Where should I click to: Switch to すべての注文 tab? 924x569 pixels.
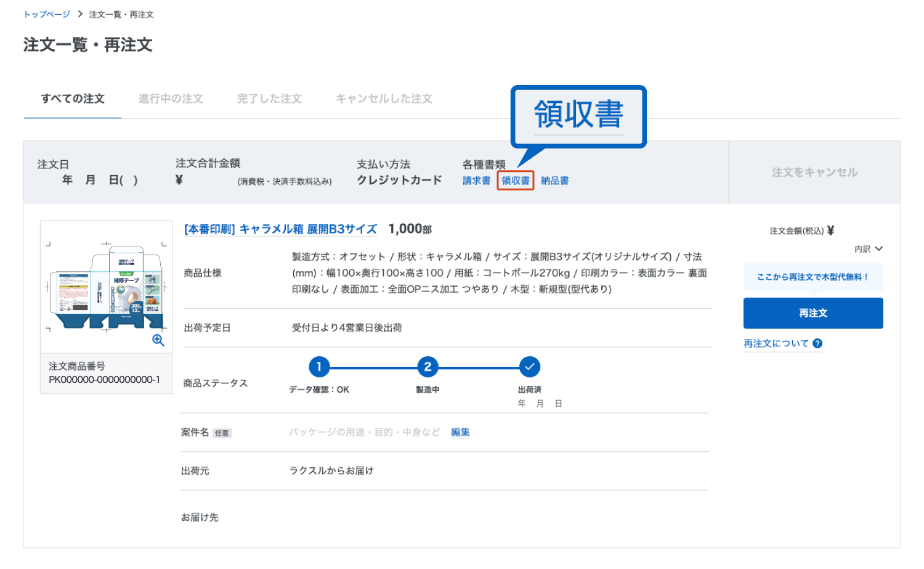[73, 99]
